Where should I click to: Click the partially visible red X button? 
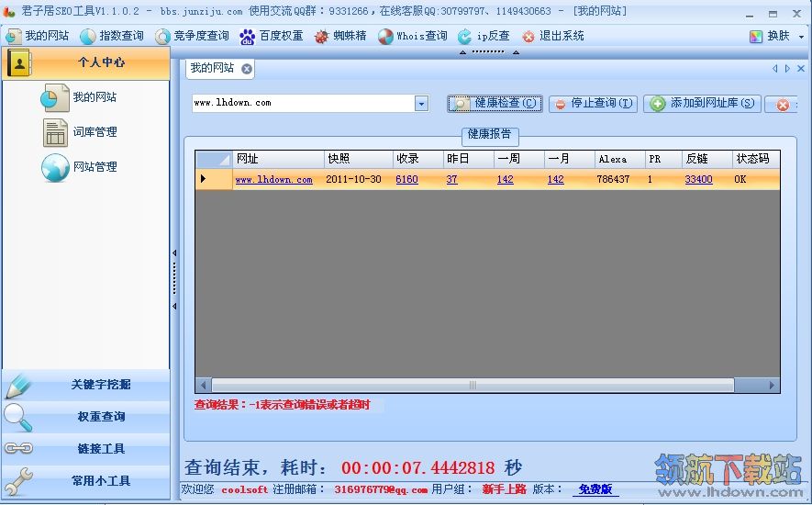coord(783,105)
